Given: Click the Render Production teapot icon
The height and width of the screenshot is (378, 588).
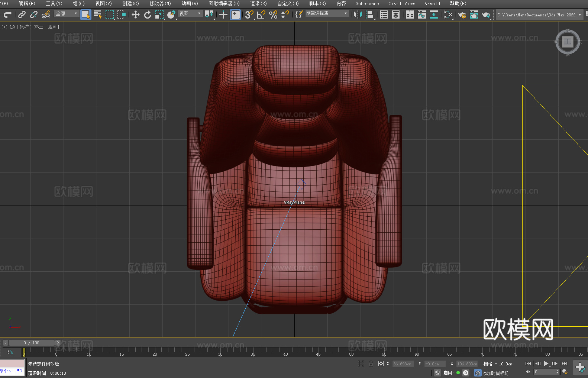Looking at the screenshot, I should pos(486,14).
